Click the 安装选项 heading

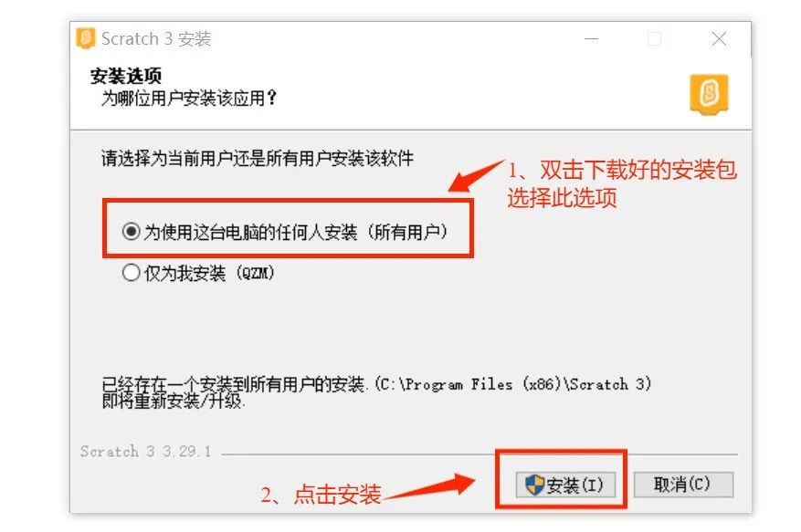tap(126, 76)
